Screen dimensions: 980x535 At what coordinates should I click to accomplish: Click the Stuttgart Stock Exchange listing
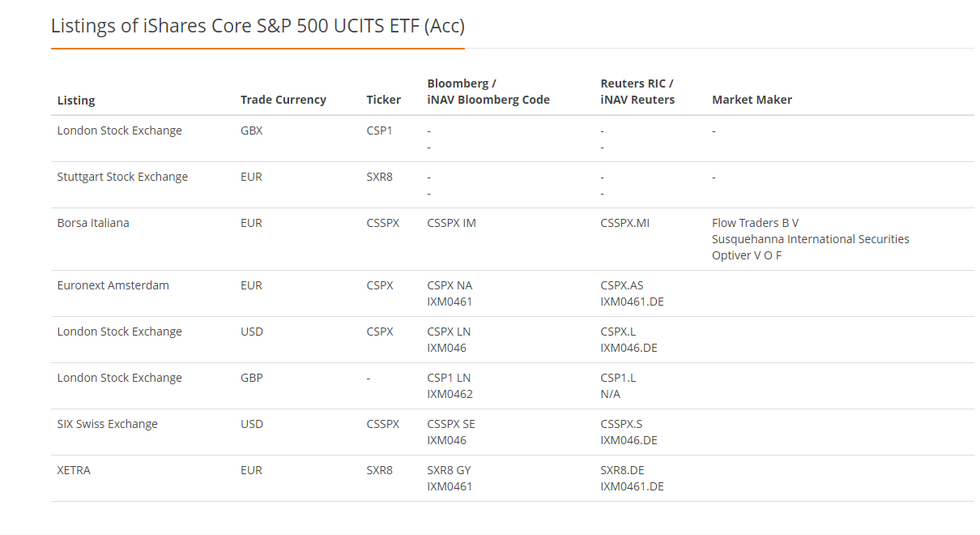122,177
